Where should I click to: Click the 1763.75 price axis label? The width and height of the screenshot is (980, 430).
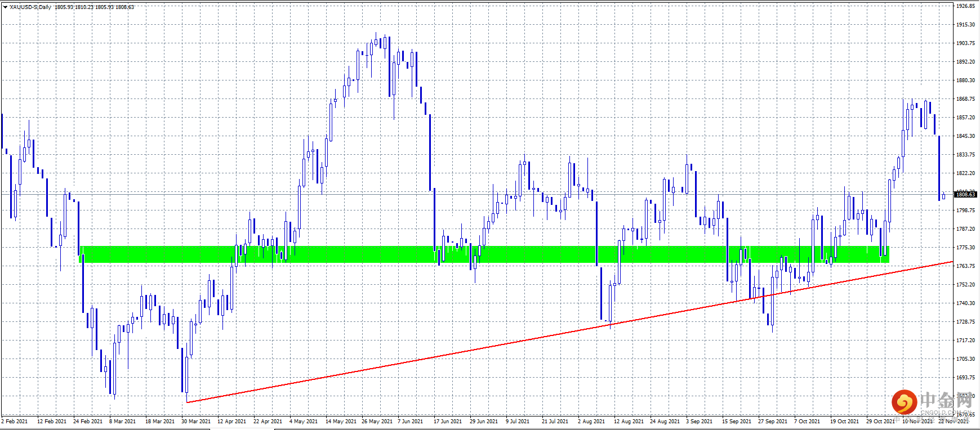(965, 266)
